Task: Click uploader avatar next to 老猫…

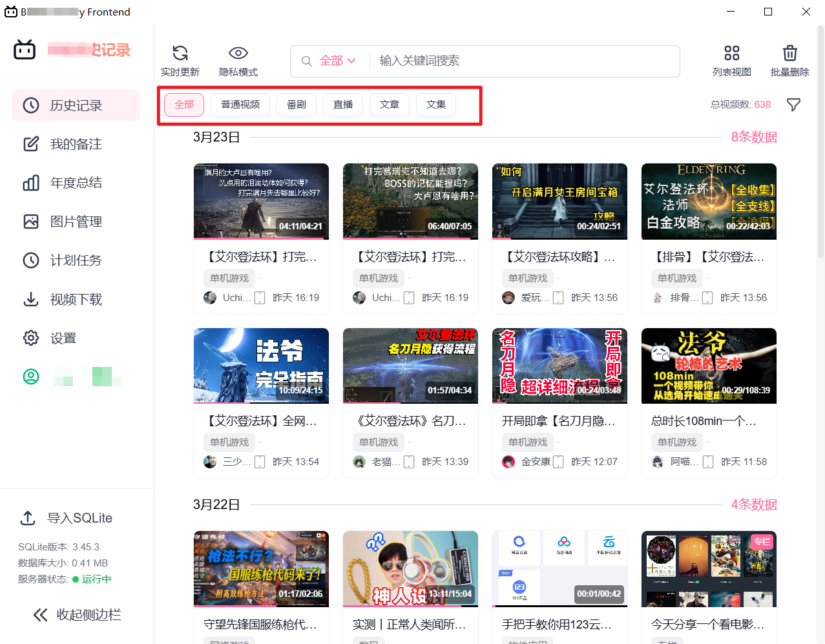Action: [x=359, y=462]
